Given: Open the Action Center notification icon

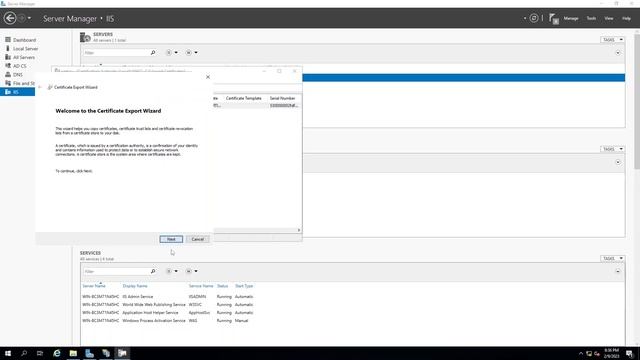Looking at the screenshot, I should point(629,353).
